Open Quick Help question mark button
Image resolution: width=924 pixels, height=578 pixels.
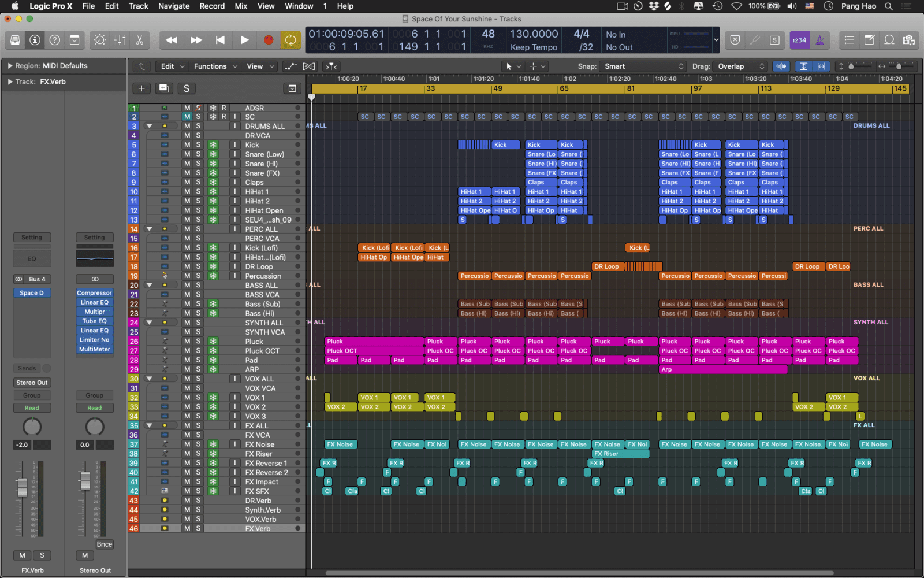click(x=55, y=40)
